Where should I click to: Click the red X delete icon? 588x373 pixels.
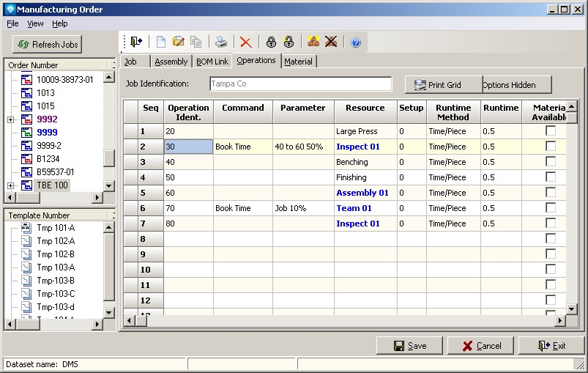pos(246,43)
